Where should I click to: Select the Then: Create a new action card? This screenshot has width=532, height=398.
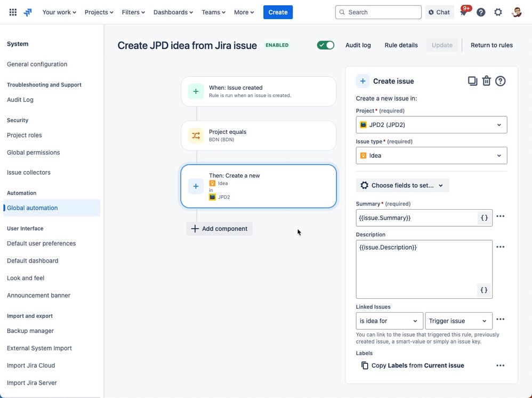tap(259, 186)
